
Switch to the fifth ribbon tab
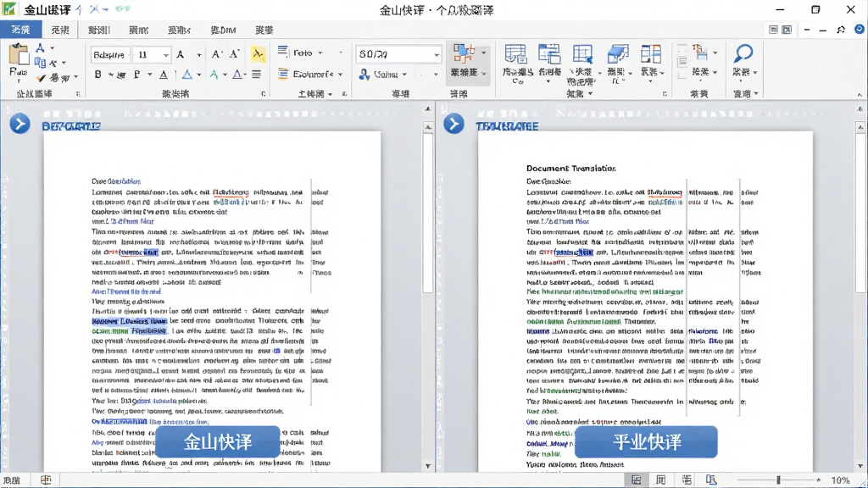point(179,30)
